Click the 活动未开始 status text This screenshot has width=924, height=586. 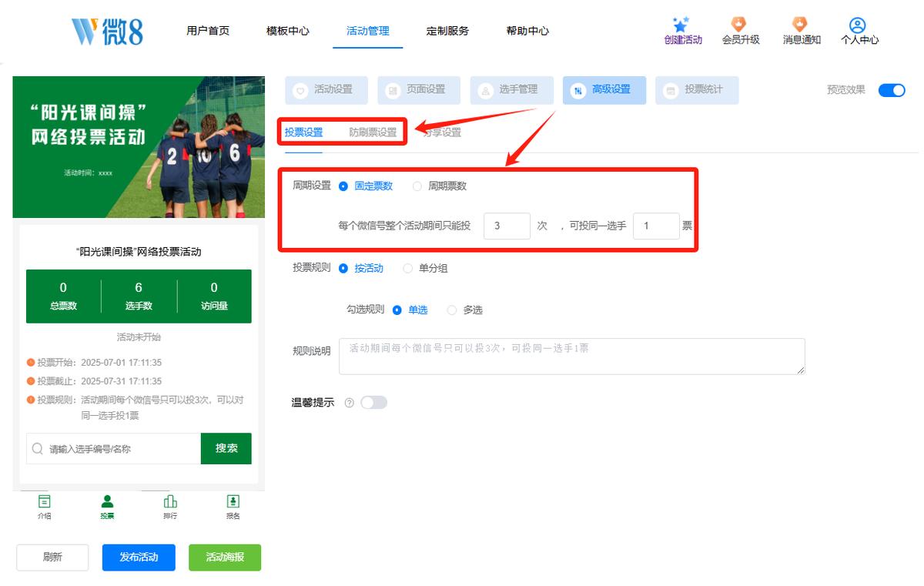tap(139, 337)
